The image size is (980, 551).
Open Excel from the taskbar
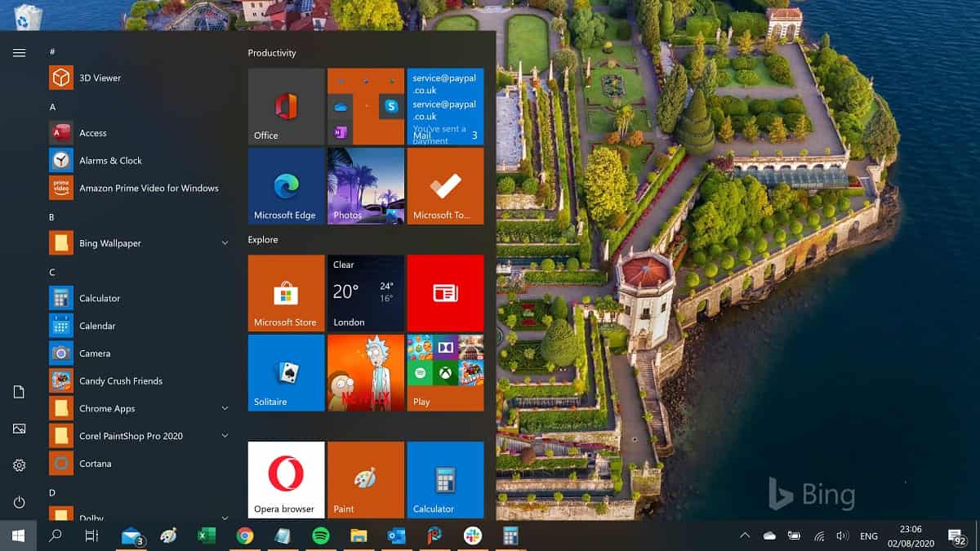[x=206, y=535]
